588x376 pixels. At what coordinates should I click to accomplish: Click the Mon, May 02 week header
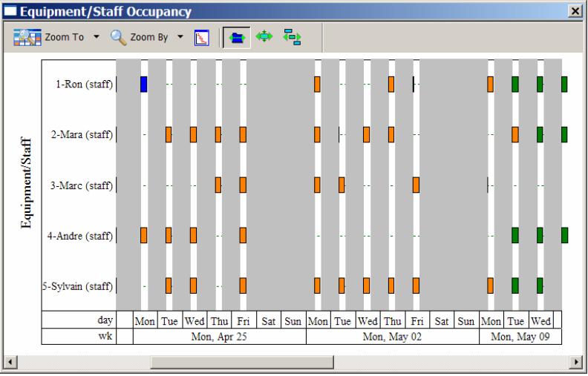click(392, 337)
